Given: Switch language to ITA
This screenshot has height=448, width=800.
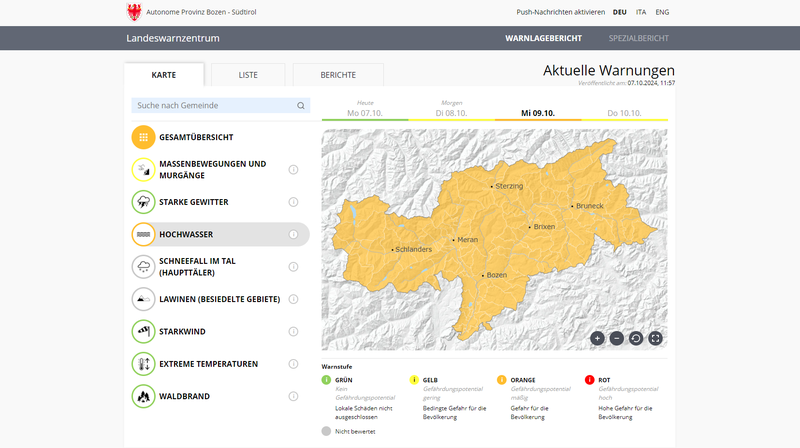Looking at the screenshot, I should (x=640, y=12).
